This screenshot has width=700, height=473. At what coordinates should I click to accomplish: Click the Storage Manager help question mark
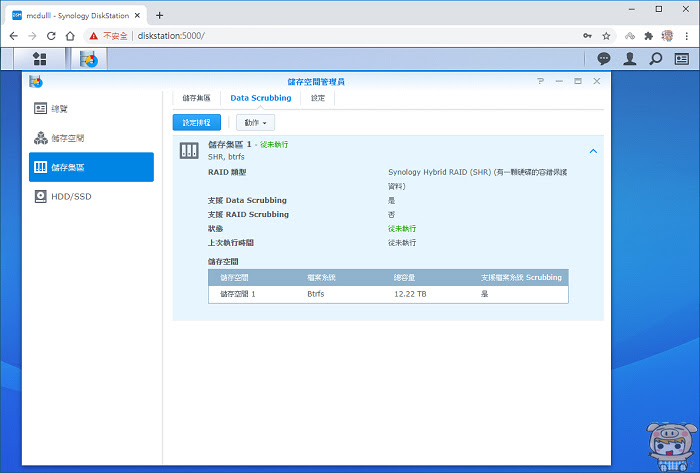(541, 81)
